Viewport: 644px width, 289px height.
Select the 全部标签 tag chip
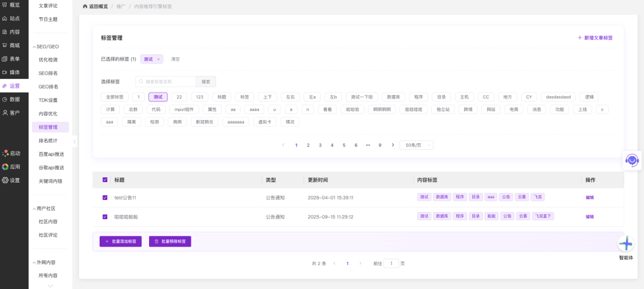click(x=114, y=97)
